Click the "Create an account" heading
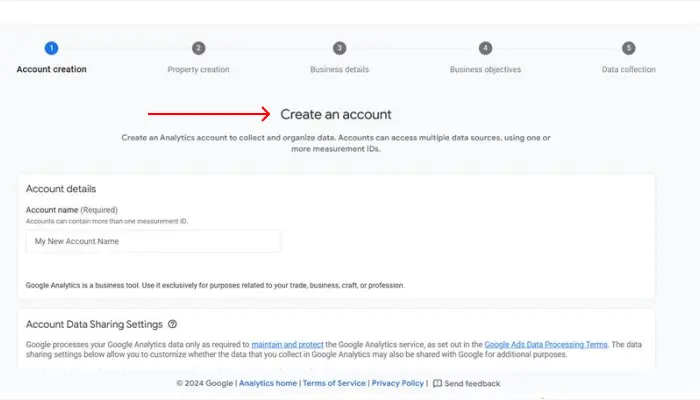 [336, 115]
